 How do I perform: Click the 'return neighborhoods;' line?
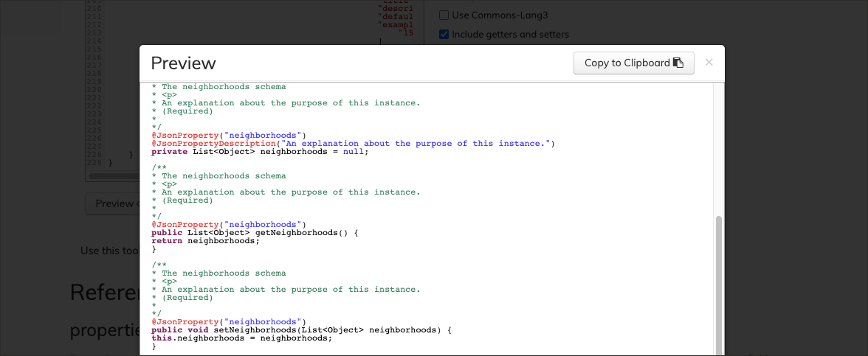pyautogui.click(x=205, y=241)
